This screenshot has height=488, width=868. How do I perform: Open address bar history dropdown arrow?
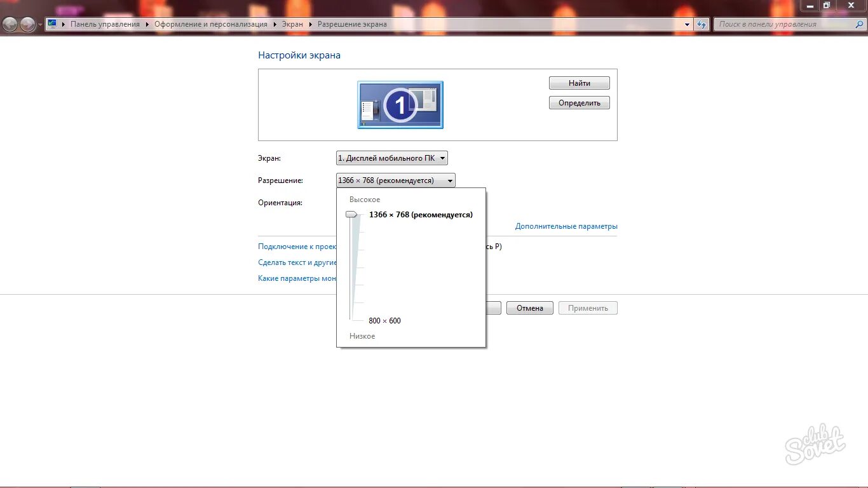pyautogui.click(x=687, y=24)
